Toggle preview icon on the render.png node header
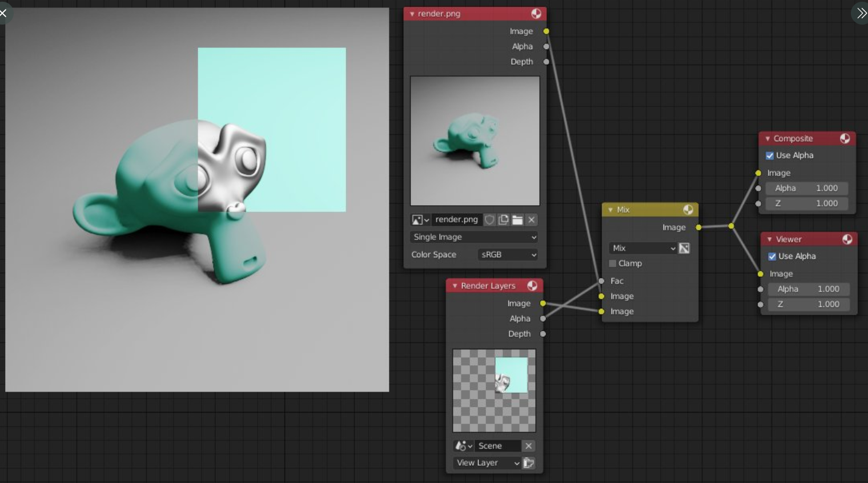Image resolution: width=868 pixels, height=483 pixels. pyautogui.click(x=536, y=14)
